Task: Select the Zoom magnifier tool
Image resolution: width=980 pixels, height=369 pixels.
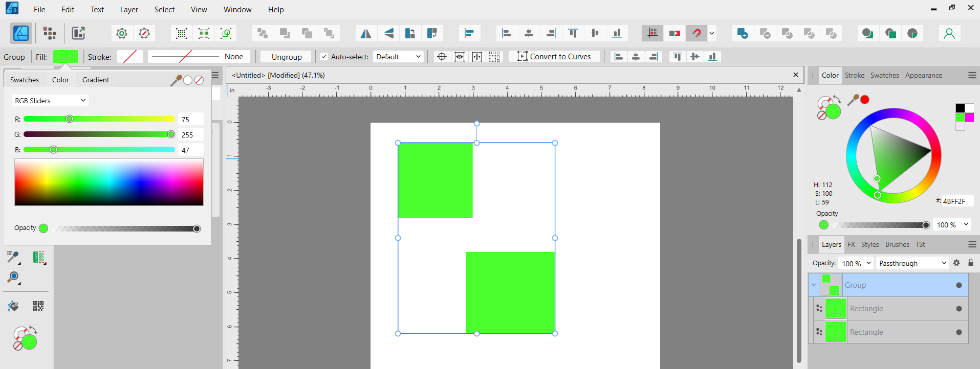Action: tap(13, 278)
